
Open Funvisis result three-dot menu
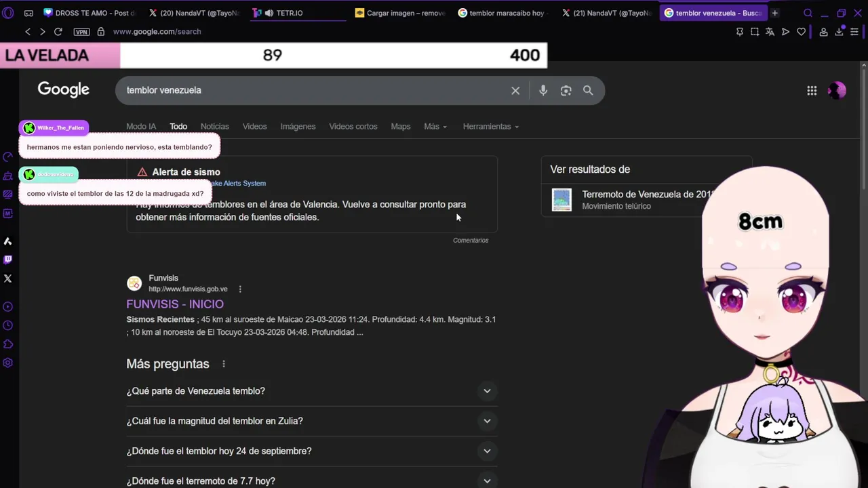(x=240, y=289)
